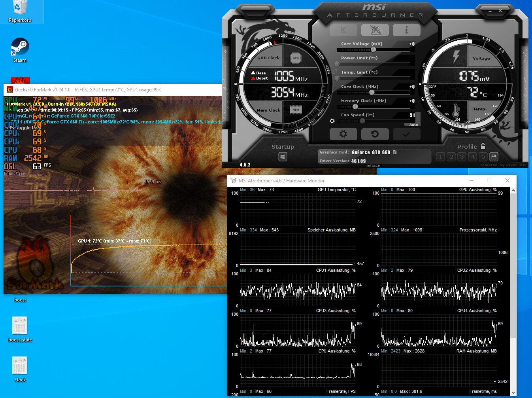
Task: Toggle the power/temp limit link icon
Action: pyautogui.click(x=335, y=72)
